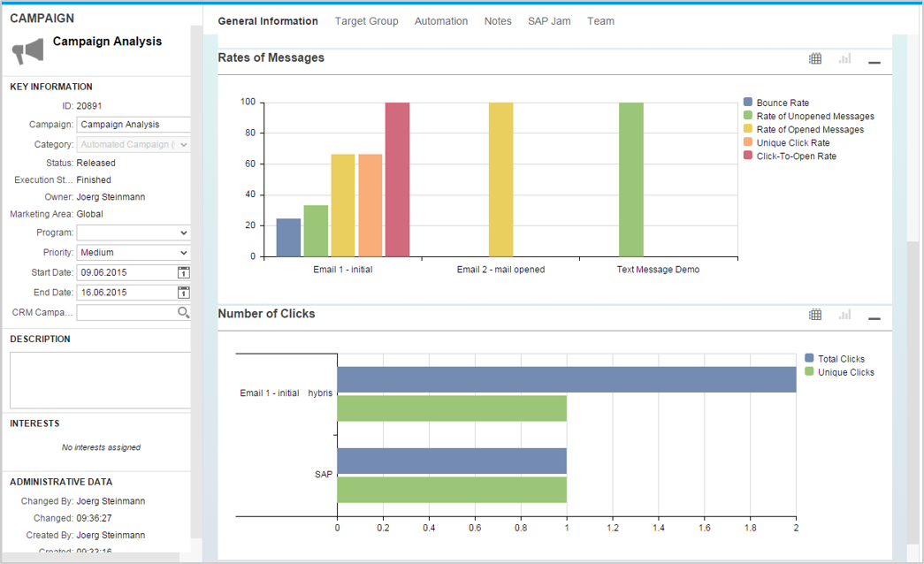Switch to the Target Group tab

(x=367, y=20)
